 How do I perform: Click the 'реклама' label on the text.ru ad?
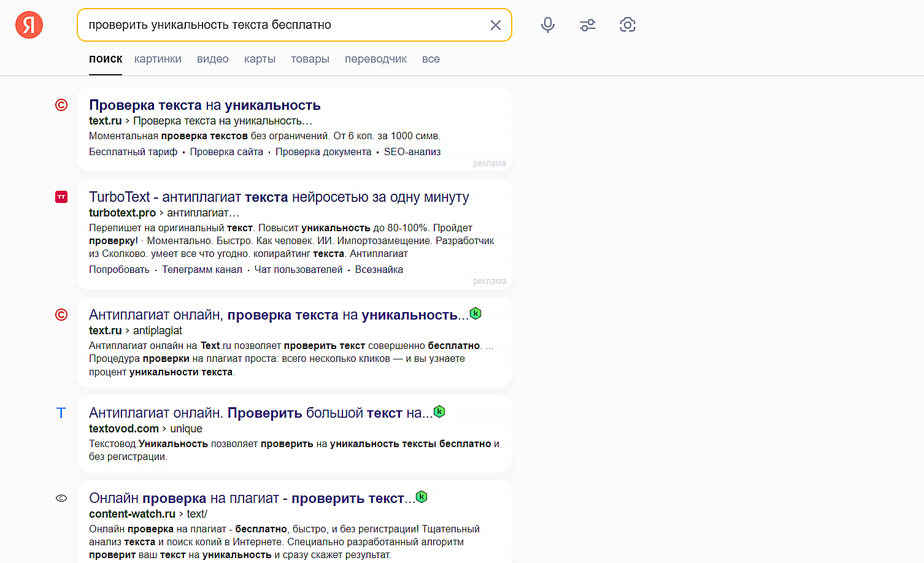490,164
